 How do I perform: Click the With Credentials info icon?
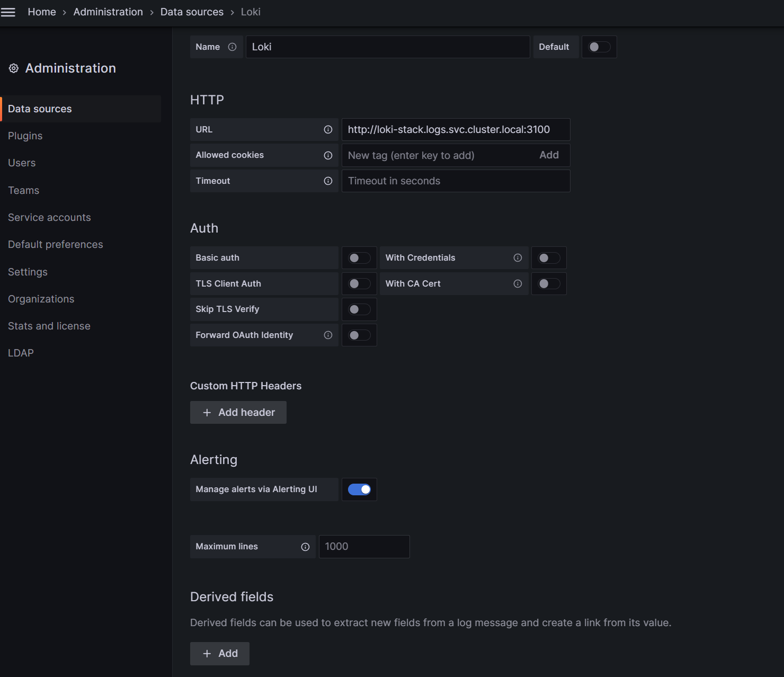click(x=518, y=258)
